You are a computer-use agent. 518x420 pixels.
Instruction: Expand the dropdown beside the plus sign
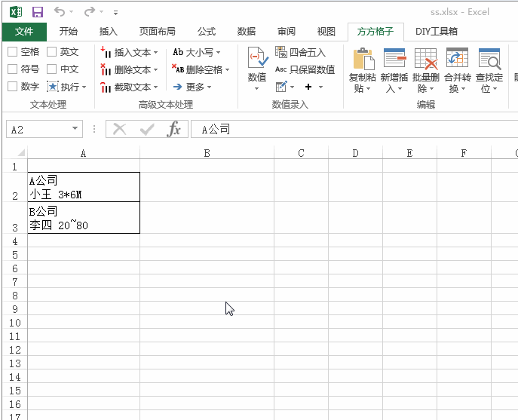click(320, 87)
